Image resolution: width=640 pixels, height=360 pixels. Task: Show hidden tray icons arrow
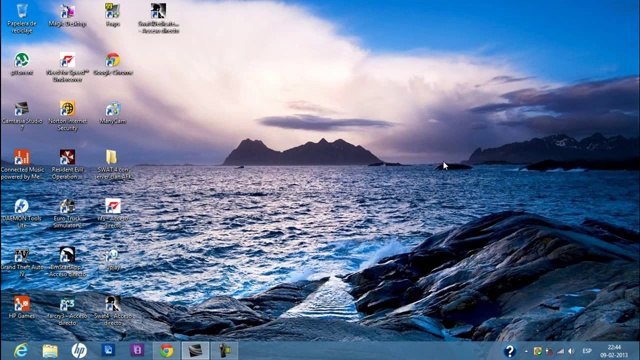tap(526, 351)
